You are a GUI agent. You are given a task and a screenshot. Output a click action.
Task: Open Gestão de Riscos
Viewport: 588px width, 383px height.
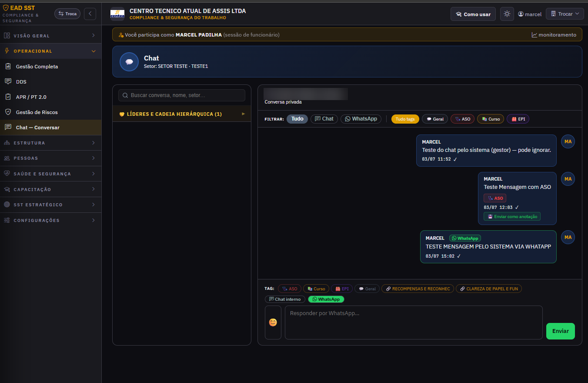pyautogui.click(x=50, y=112)
